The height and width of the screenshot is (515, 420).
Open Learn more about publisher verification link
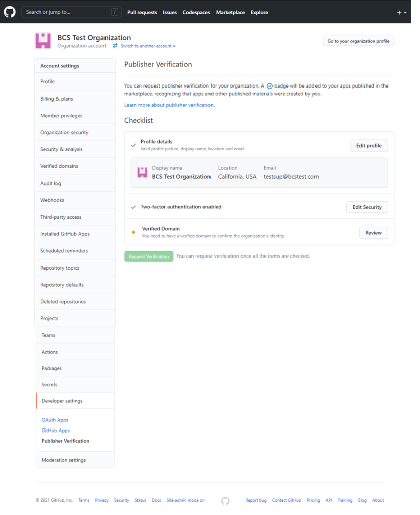(169, 105)
